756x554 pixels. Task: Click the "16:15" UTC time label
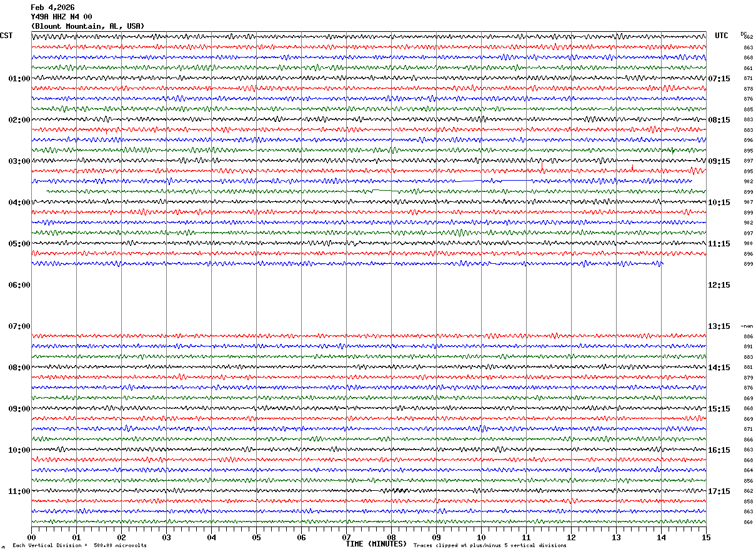click(719, 450)
